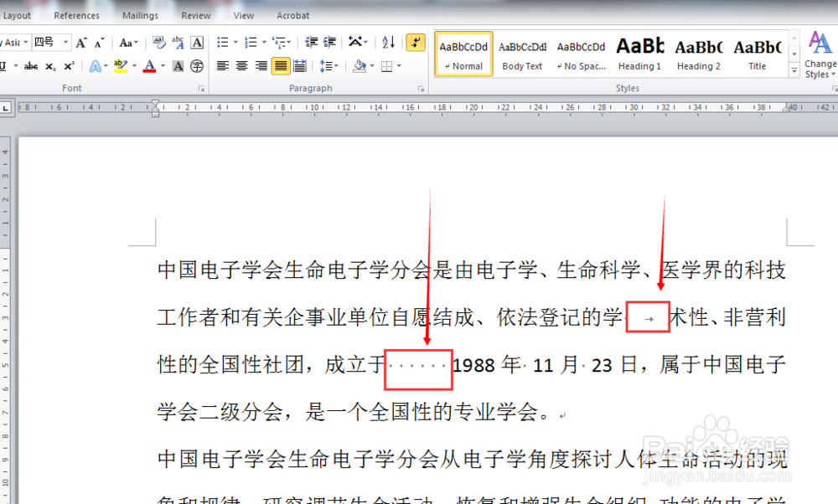
Task: Open the font name dropdown
Action: [x=25, y=42]
